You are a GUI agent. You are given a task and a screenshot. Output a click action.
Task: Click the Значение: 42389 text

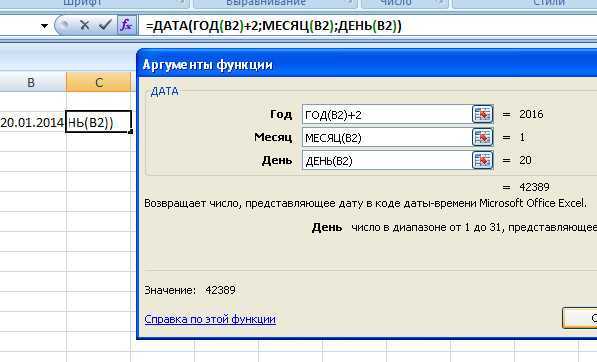coord(190,290)
